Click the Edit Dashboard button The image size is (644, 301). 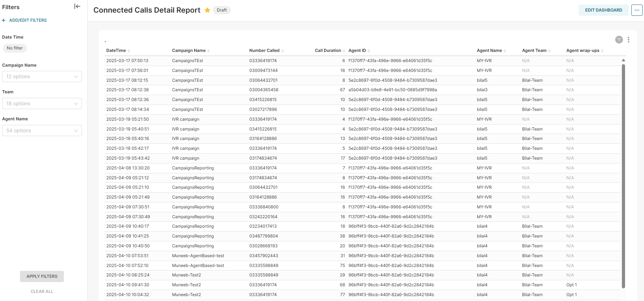603,10
